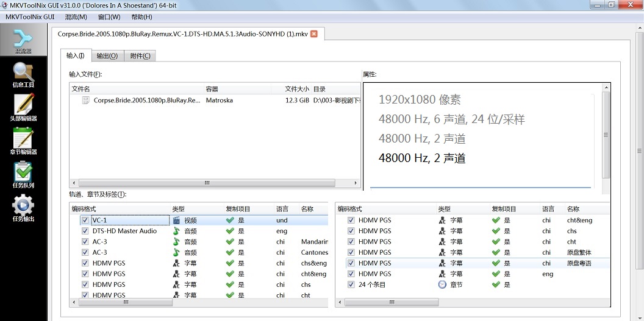Uncheck the DTS-HD Master Audio track checkbox
644x321 pixels.
[85, 231]
